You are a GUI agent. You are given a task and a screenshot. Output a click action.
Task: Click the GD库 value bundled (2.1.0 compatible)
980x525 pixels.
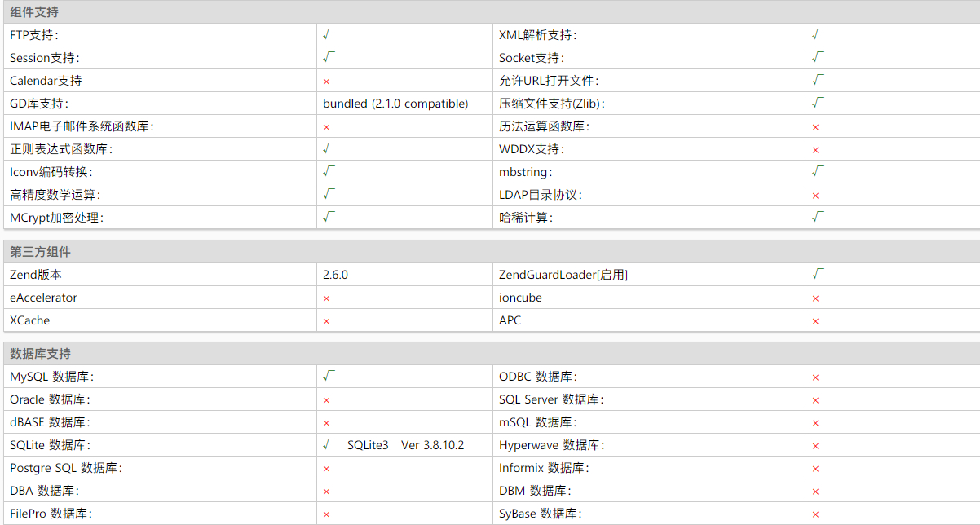[395, 104]
